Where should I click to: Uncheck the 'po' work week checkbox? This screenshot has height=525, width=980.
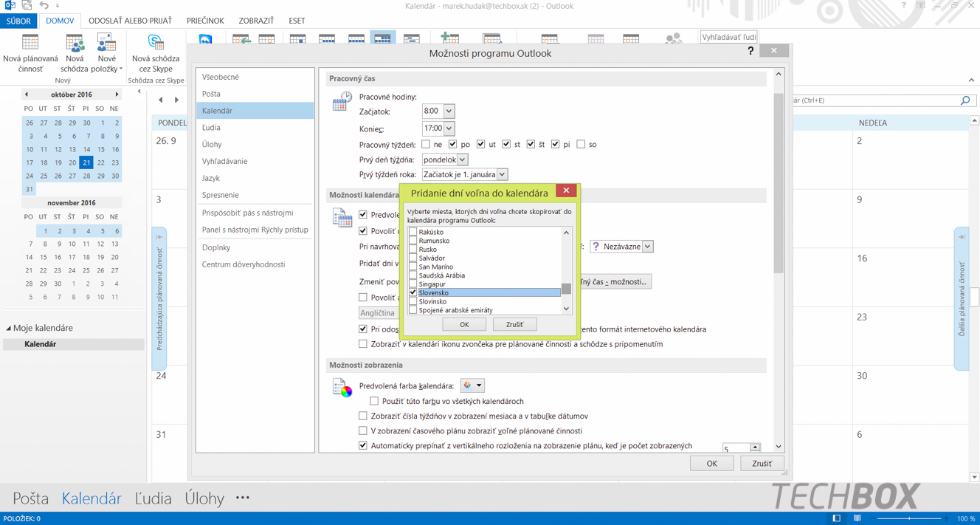click(x=452, y=144)
